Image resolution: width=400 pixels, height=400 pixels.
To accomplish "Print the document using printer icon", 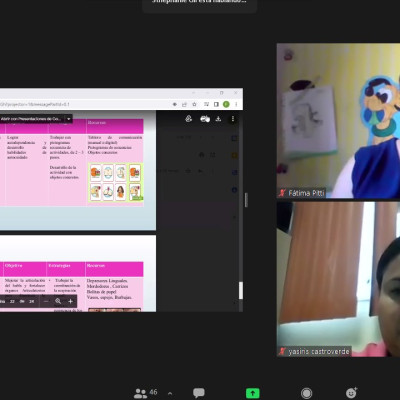I will pos(204,119).
